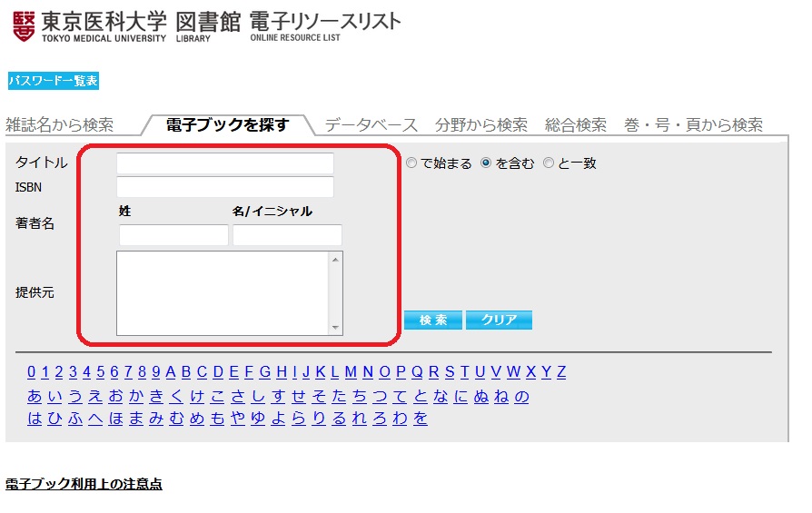Open the お kana index link

[x=116, y=396]
